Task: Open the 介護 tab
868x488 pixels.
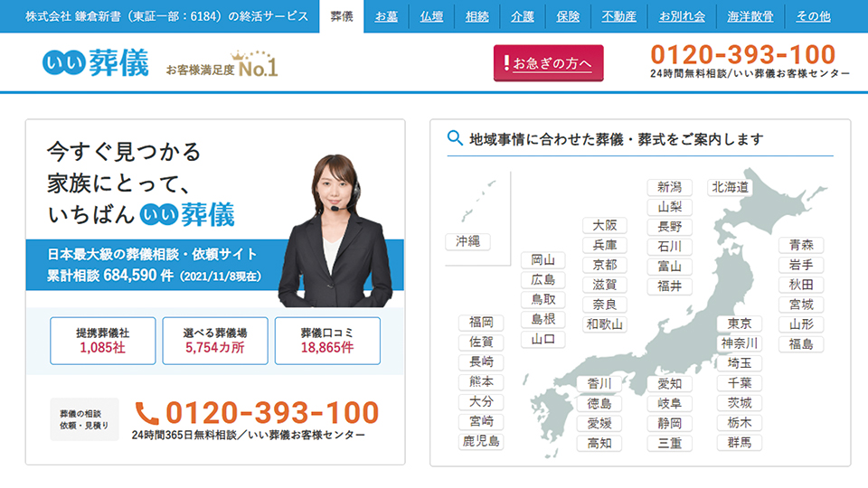Action: point(522,16)
